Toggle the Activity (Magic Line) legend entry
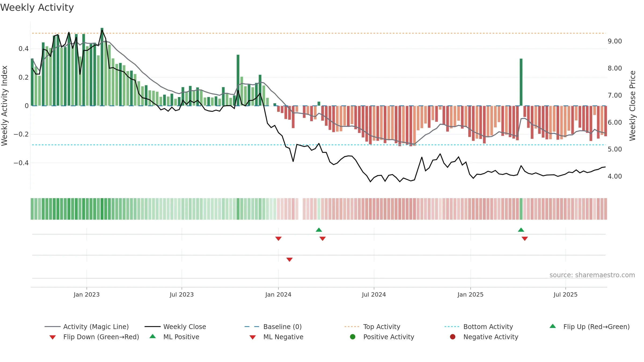 pyautogui.click(x=87, y=327)
